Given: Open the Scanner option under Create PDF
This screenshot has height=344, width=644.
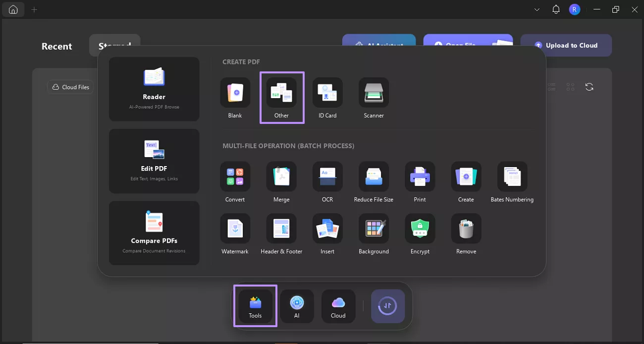Looking at the screenshot, I should pos(374,98).
